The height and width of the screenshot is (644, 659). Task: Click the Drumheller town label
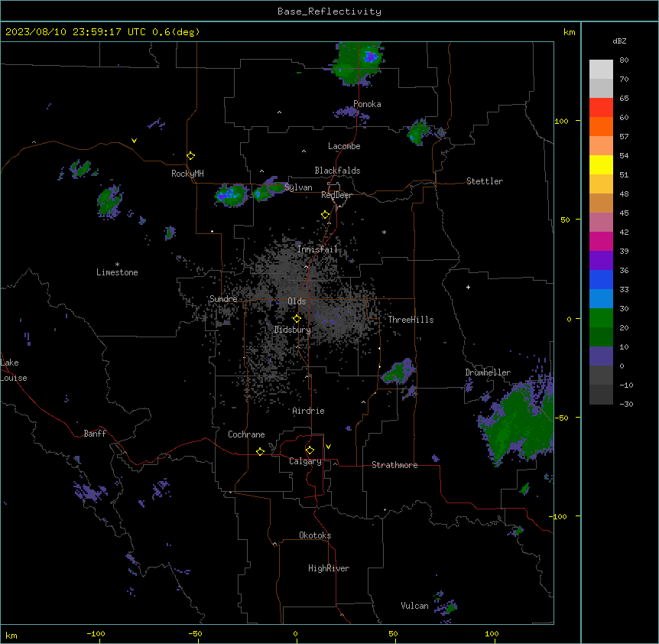(488, 372)
